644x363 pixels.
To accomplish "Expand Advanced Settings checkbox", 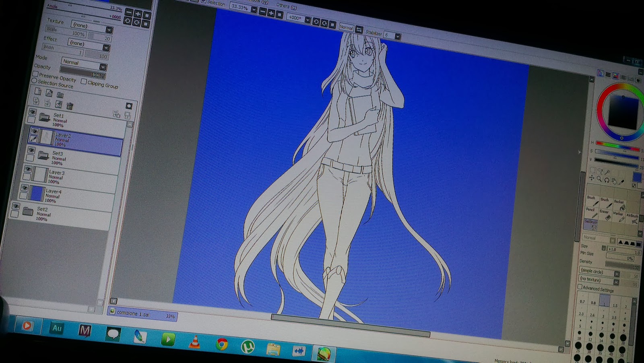I will [x=580, y=287].
